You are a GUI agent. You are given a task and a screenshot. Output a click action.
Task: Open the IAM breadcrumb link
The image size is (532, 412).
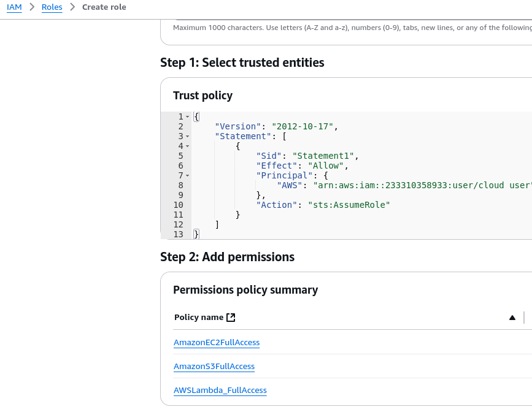[x=13, y=7]
